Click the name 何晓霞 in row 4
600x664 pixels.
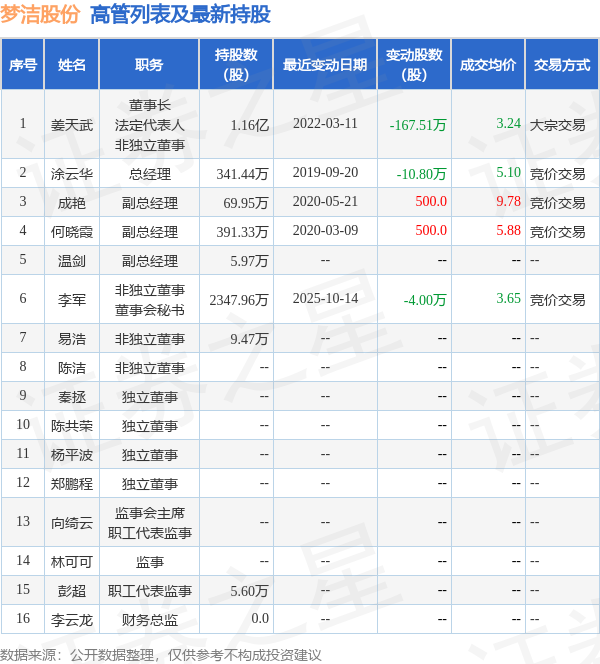click(x=72, y=231)
